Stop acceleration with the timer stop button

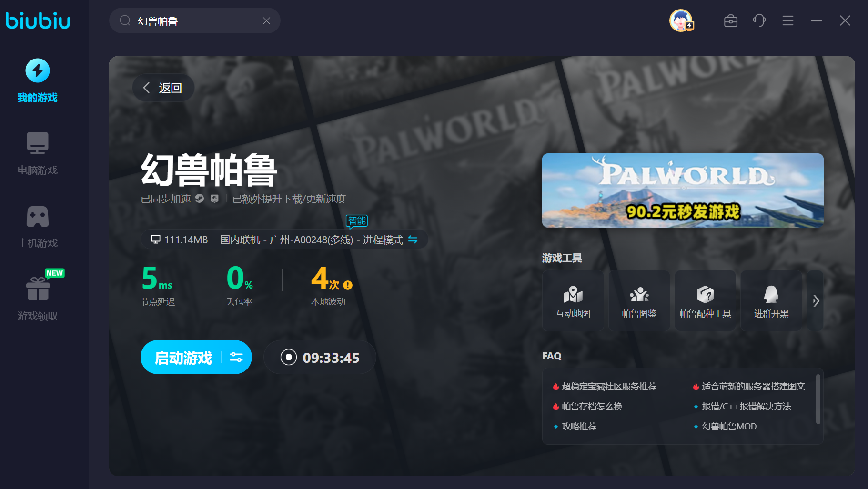(289, 357)
